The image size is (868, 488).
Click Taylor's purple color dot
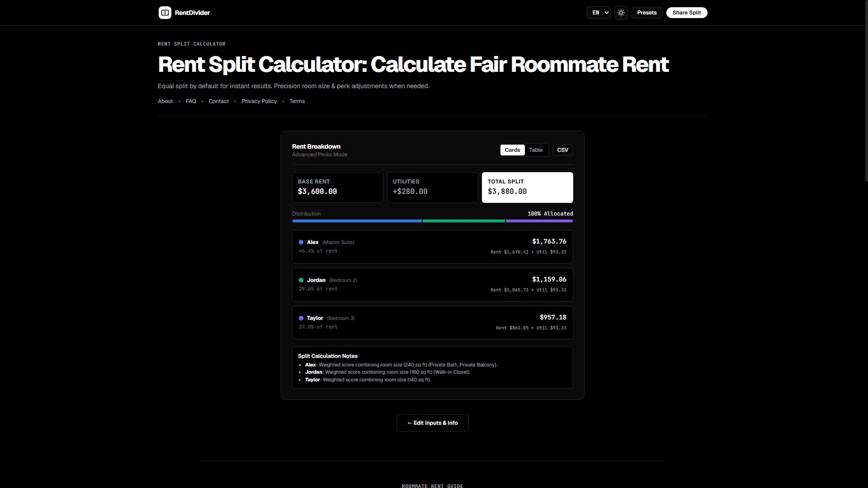click(301, 318)
